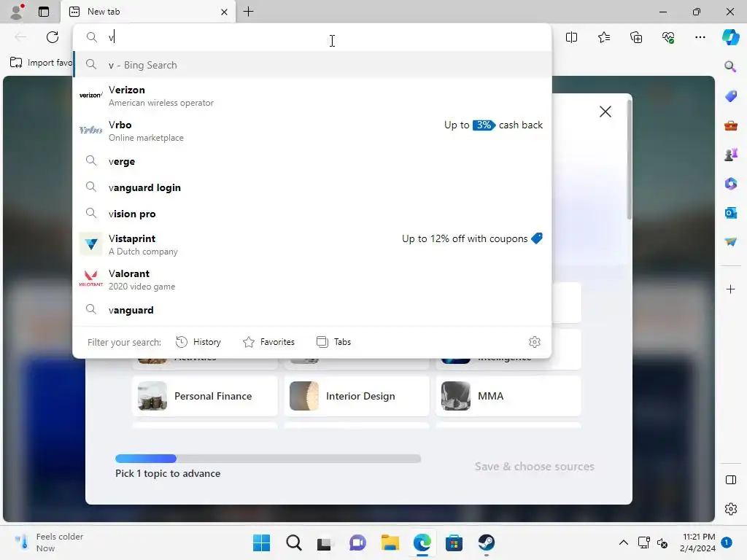The image size is (747, 560).
Task: Pick the Personal Finance topic
Action: (x=205, y=396)
